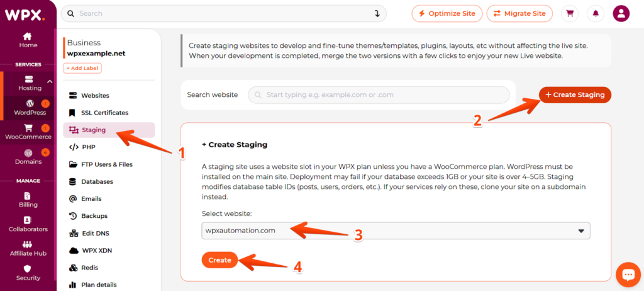Viewport: 644px width, 291px height.
Task: Click the orange Create button
Action: 219,260
